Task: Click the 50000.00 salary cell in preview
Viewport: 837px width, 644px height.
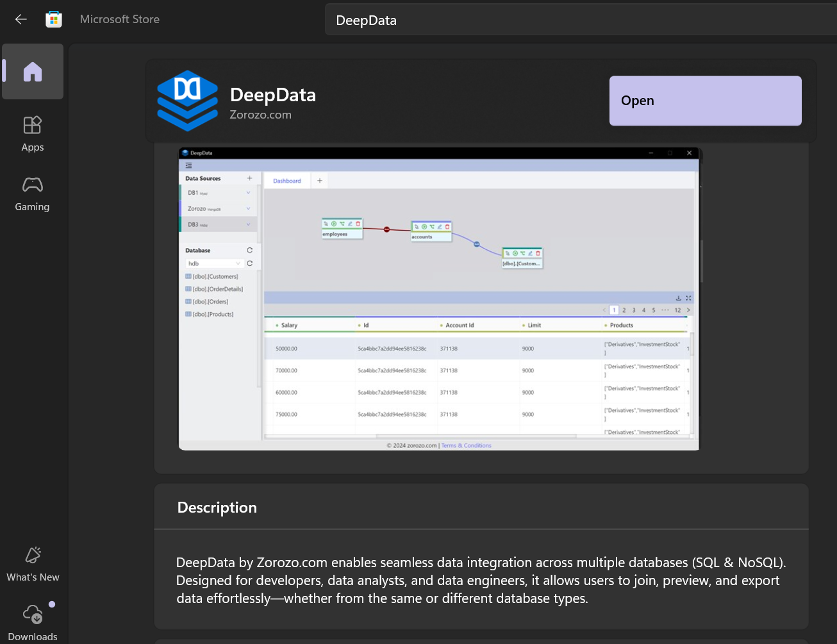Action: coord(286,349)
